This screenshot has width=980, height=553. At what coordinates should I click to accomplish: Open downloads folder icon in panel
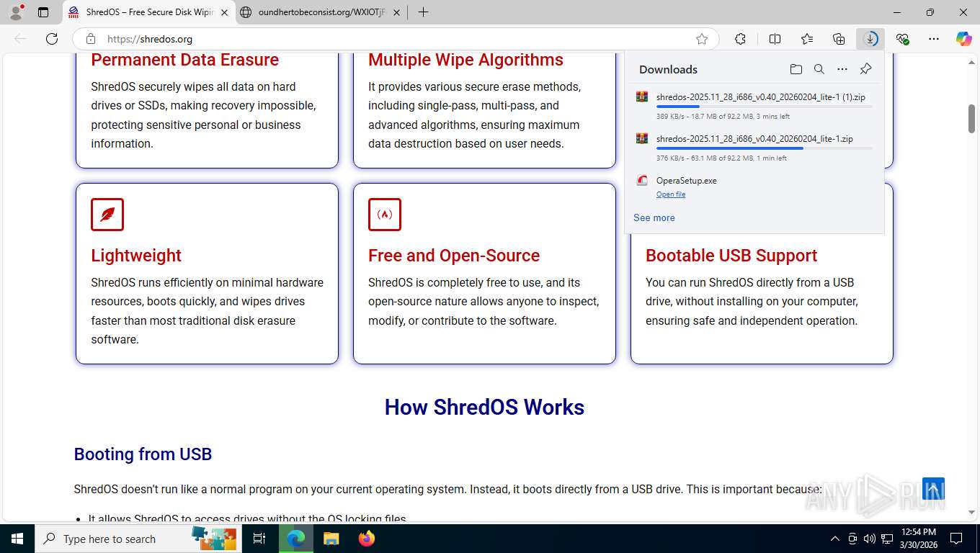click(x=796, y=69)
